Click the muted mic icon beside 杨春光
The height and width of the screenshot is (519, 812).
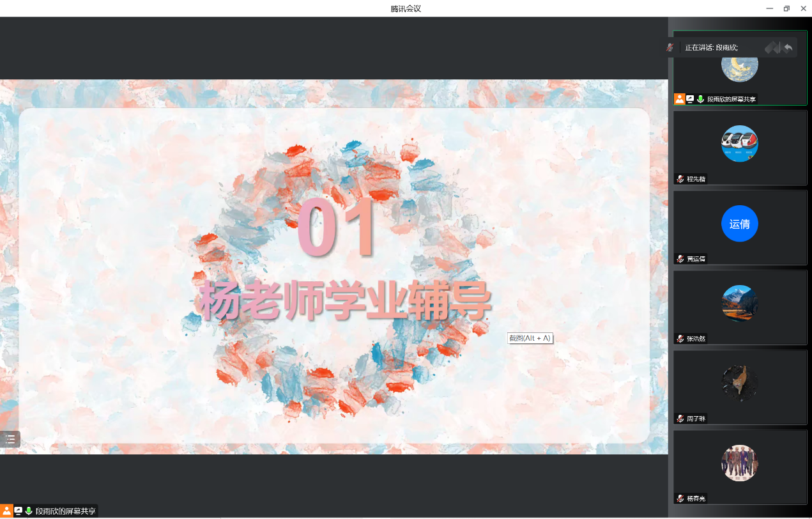tap(680, 499)
